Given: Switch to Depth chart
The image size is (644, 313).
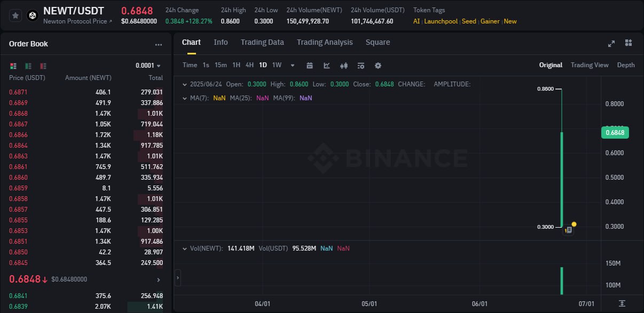Looking at the screenshot, I should (x=626, y=65).
